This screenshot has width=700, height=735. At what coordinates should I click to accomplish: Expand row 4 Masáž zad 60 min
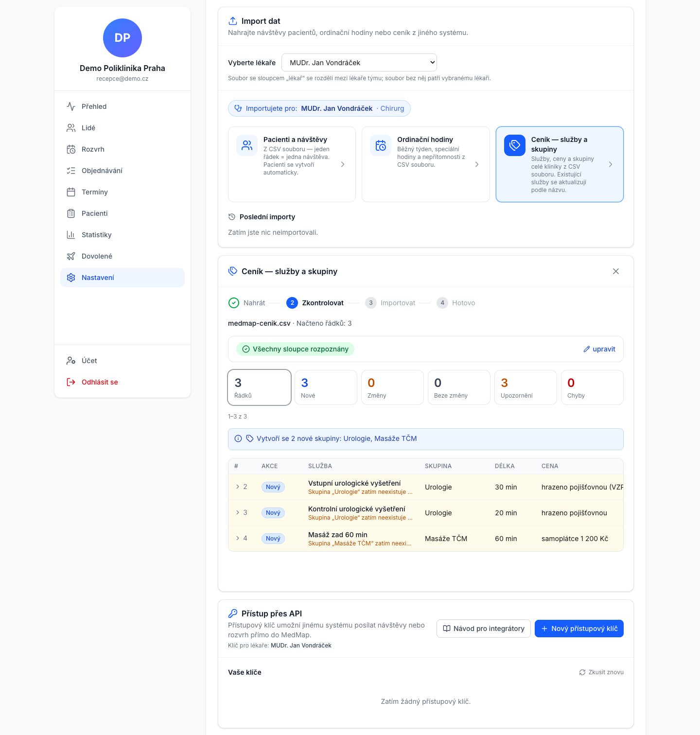238,538
